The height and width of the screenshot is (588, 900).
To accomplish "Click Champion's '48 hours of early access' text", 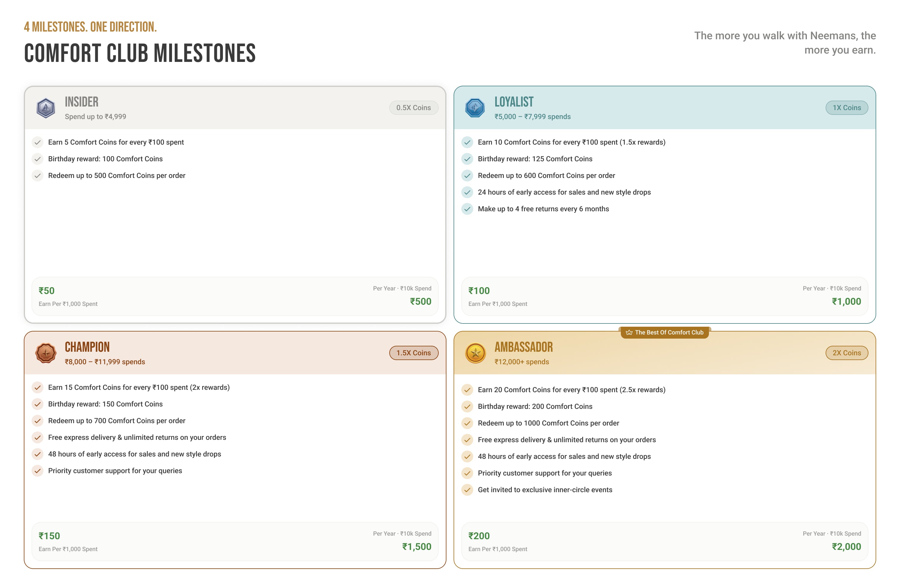I will [x=135, y=454].
